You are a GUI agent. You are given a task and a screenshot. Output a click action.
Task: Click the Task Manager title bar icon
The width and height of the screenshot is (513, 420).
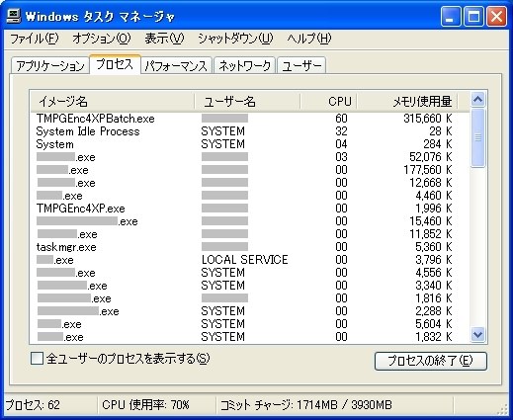(13, 16)
